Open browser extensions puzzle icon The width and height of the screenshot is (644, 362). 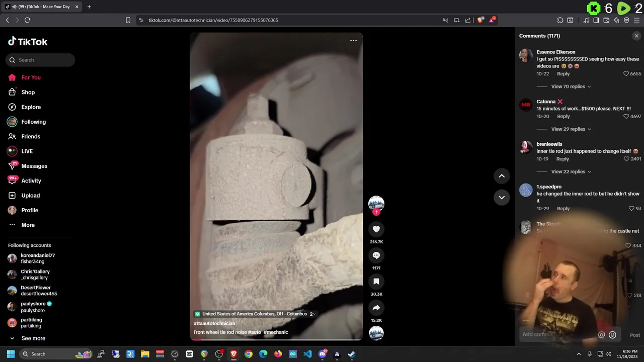coord(560,20)
